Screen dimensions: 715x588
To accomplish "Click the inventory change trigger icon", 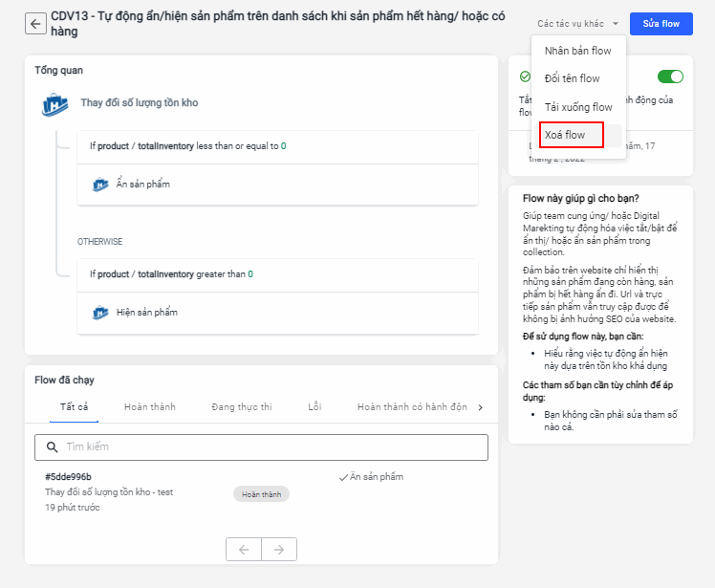I will [54, 103].
